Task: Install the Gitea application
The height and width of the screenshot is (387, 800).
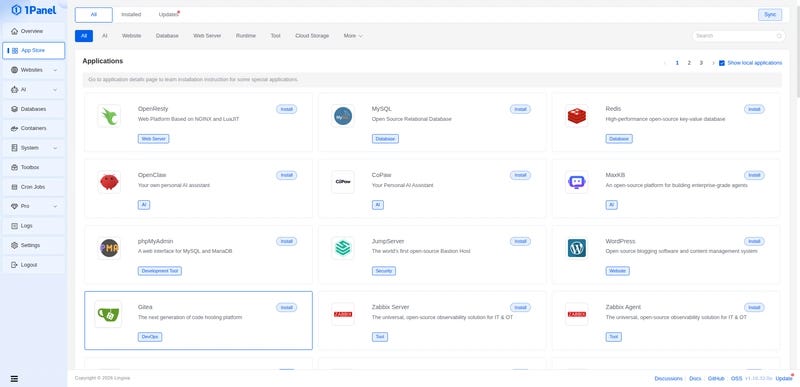Action: 286,307
